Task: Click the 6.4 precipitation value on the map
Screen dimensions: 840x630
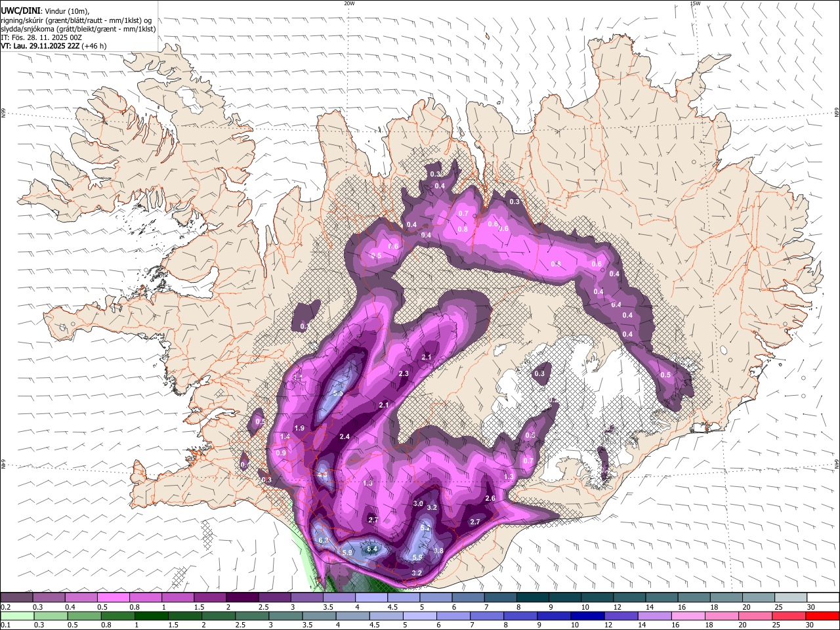Action: click(372, 549)
